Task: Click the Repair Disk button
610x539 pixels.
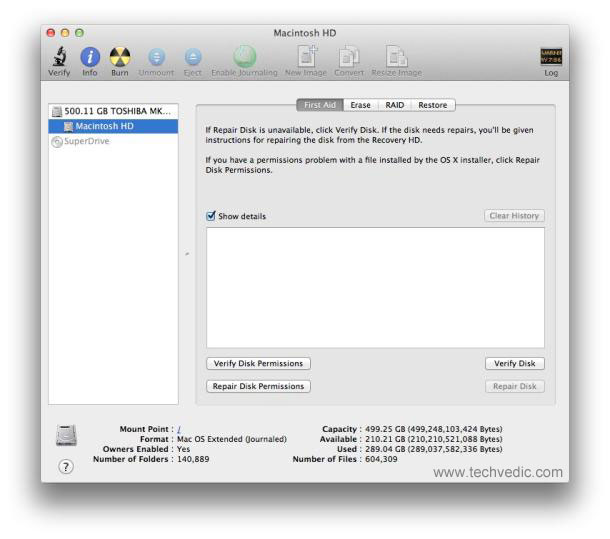Action: (515, 386)
